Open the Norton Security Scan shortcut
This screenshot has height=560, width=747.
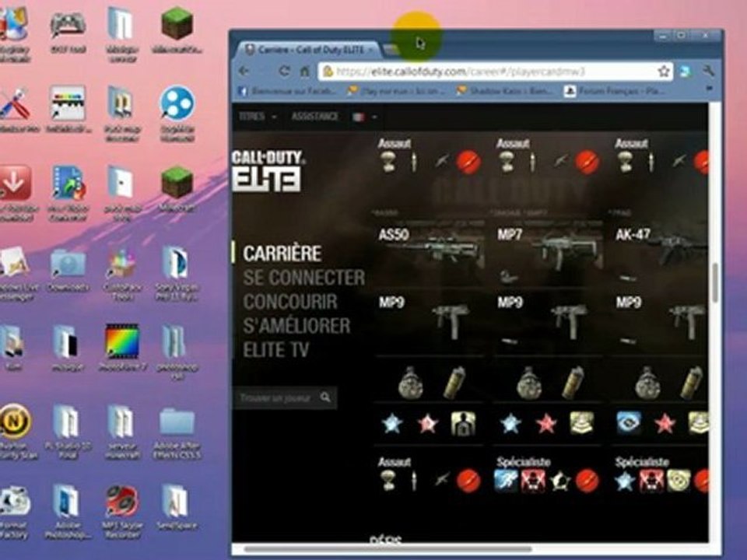15,431
